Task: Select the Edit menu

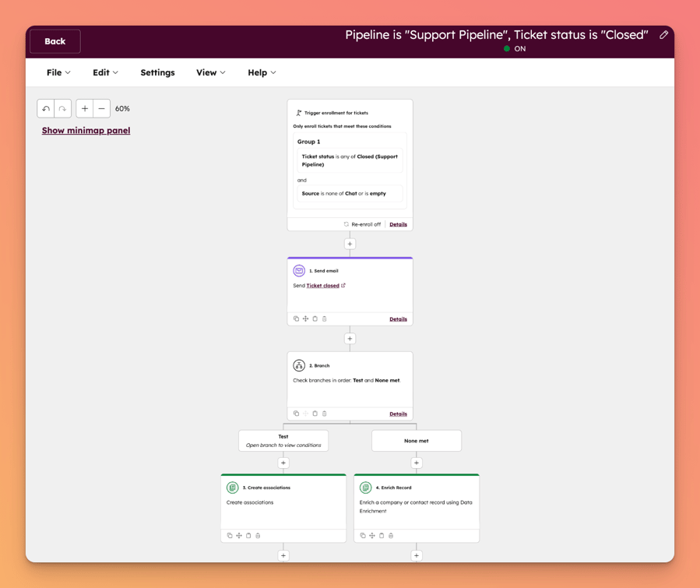Action: (105, 72)
